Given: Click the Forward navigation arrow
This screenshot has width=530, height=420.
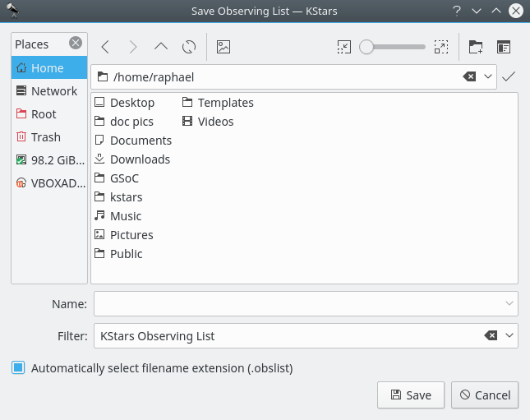Looking at the screenshot, I should pyautogui.click(x=133, y=48).
